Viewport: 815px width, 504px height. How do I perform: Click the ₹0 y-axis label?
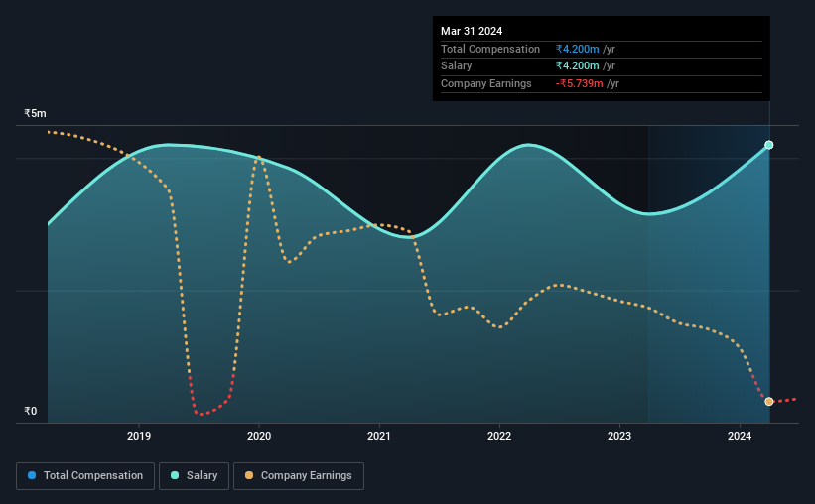pos(31,411)
